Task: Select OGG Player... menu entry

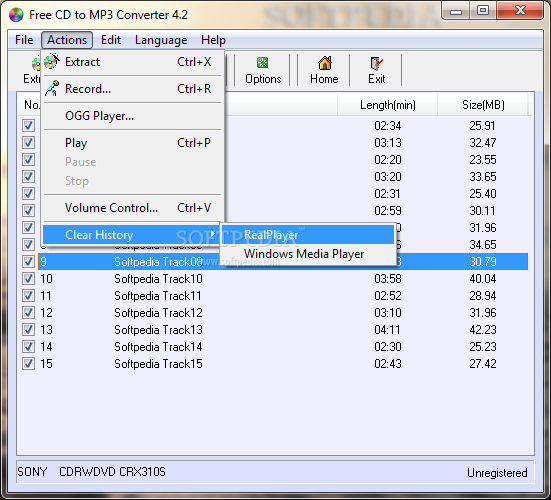Action: [132, 116]
